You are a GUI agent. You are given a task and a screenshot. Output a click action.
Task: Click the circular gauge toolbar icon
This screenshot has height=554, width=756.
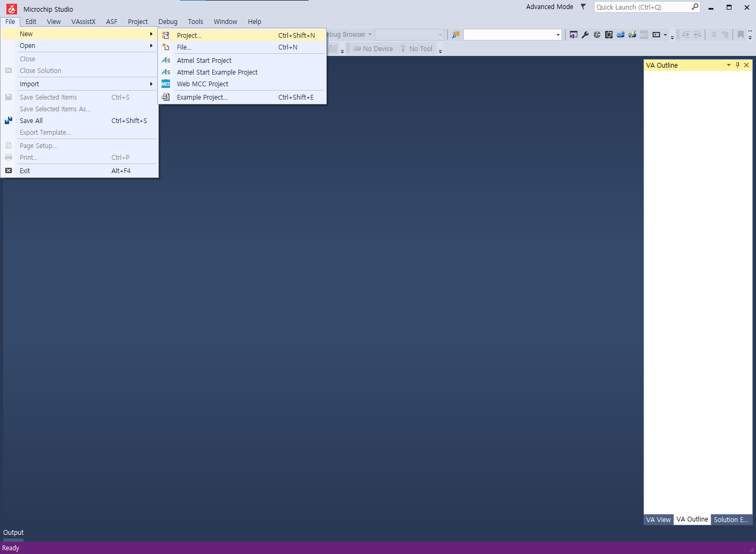click(597, 35)
